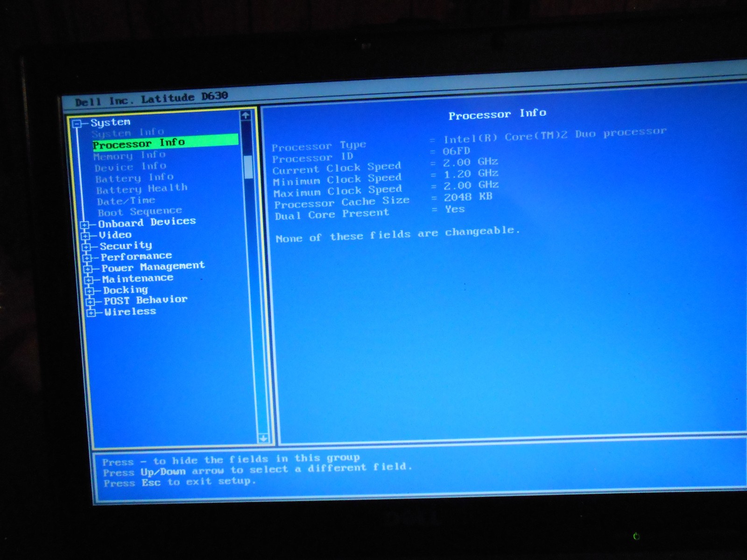747x560 pixels.
Task: Click the Processor Type value text
Action: coord(555,135)
